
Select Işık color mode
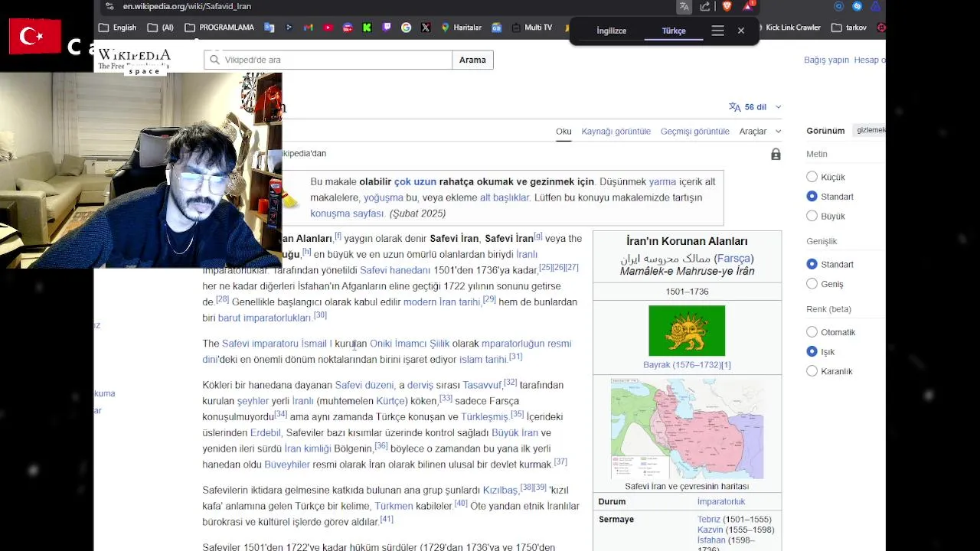click(812, 351)
